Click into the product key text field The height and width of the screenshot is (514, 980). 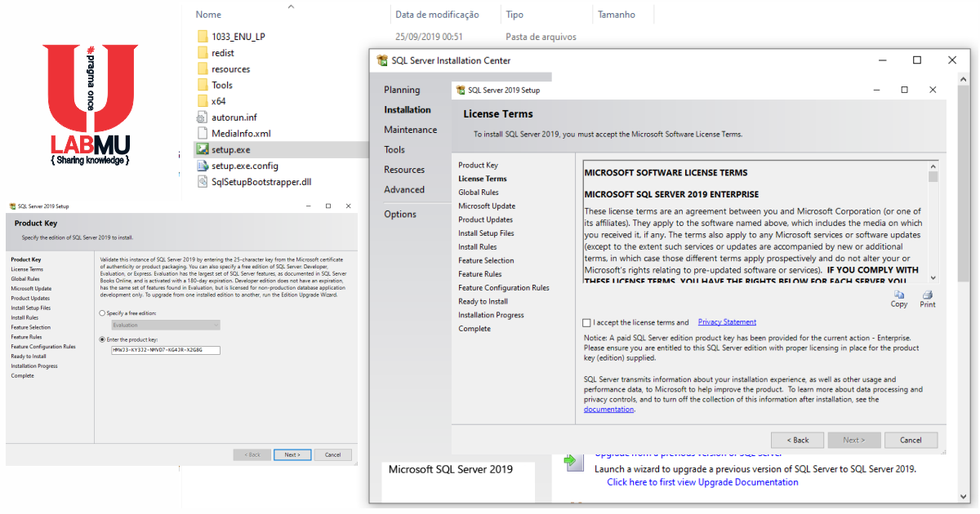pos(165,350)
